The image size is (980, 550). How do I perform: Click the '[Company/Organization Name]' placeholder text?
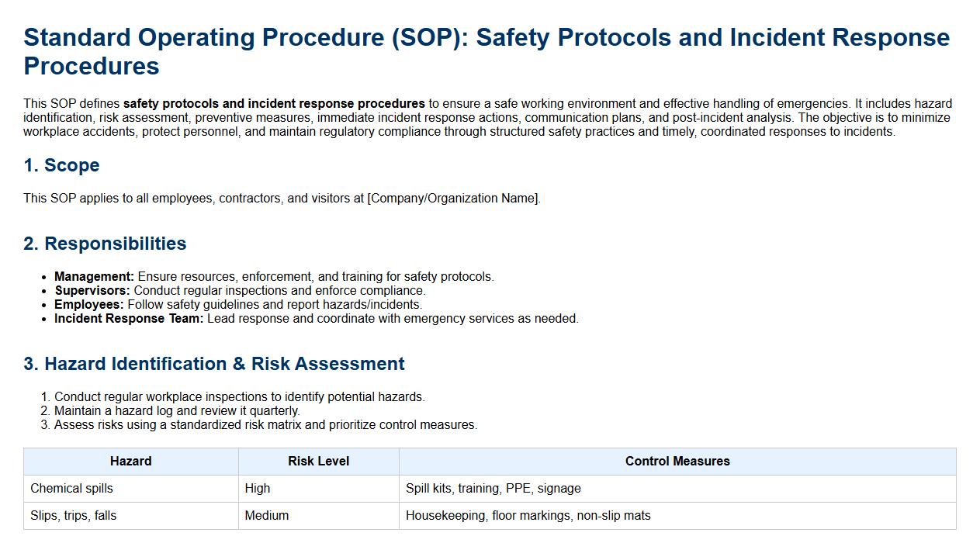coord(453,199)
